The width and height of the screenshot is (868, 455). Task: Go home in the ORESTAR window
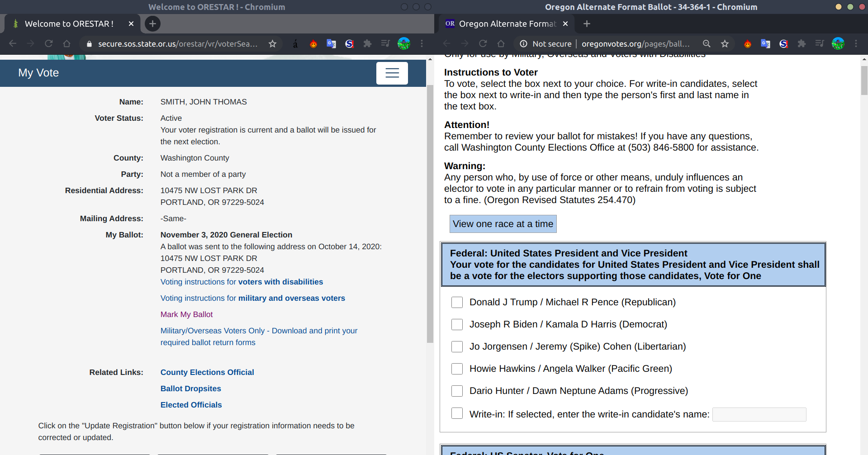(x=67, y=43)
